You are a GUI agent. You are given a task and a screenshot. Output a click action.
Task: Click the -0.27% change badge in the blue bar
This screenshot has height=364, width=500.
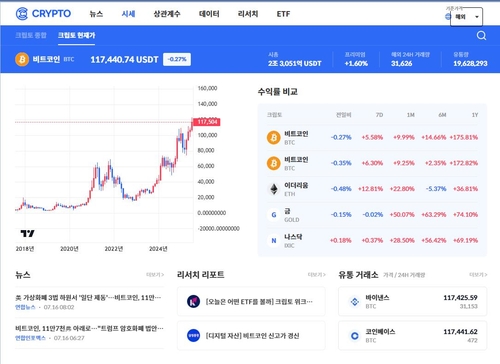[x=177, y=59]
